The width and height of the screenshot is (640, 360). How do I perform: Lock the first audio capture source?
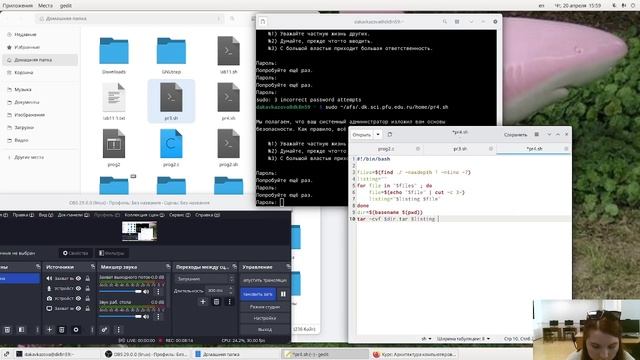tap(87, 278)
